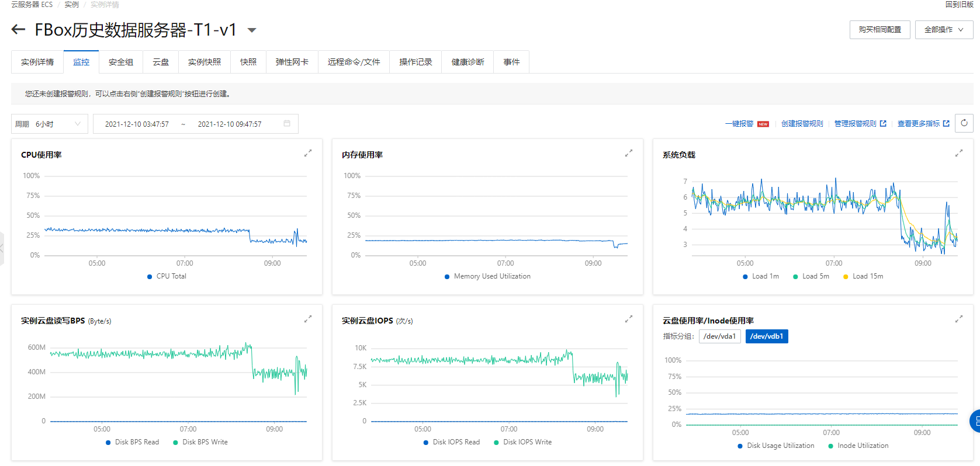Image resolution: width=980 pixels, height=466 pixels.
Task: Click the 一键报警 link
Action: [x=739, y=124]
